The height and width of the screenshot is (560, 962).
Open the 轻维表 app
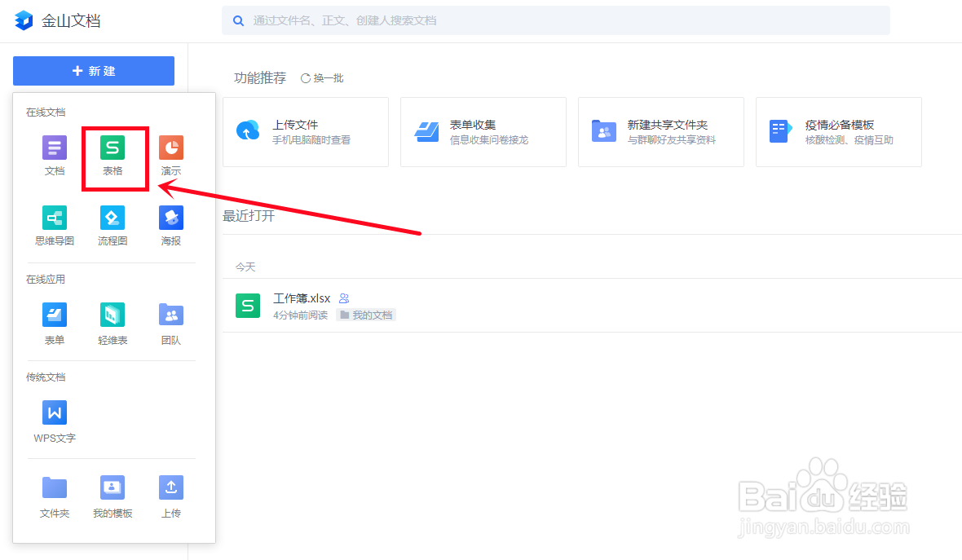coord(113,324)
